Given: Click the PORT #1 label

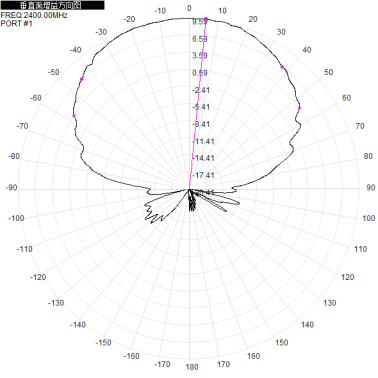Looking at the screenshot, I should pos(17,23).
